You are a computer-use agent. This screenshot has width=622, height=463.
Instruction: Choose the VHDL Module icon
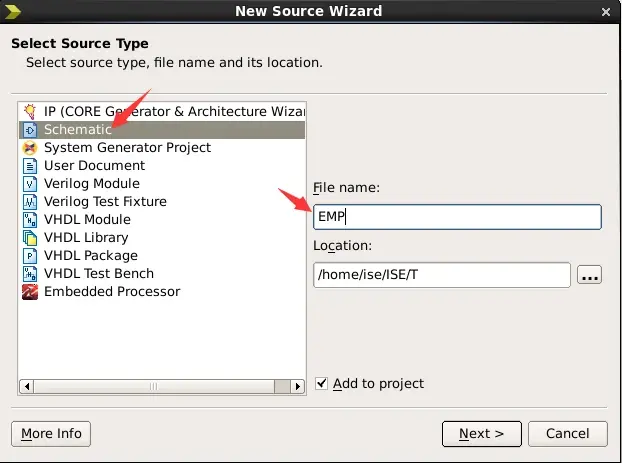coord(30,219)
